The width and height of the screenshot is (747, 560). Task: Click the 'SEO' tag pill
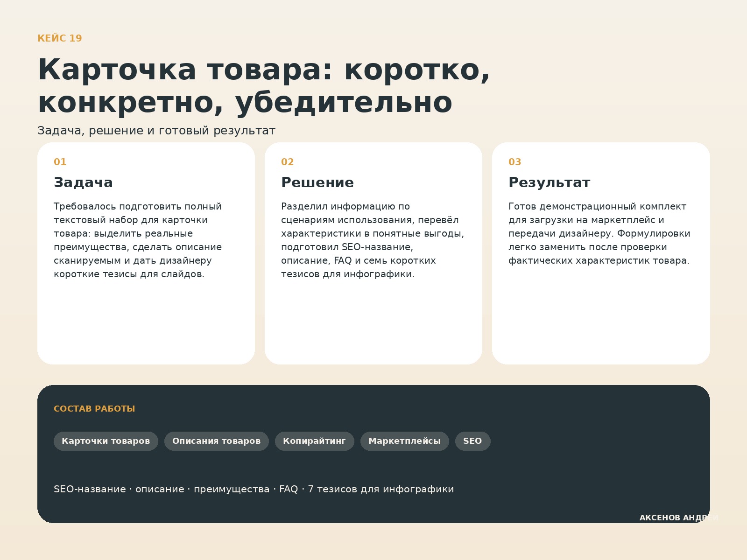tap(473, 441)
